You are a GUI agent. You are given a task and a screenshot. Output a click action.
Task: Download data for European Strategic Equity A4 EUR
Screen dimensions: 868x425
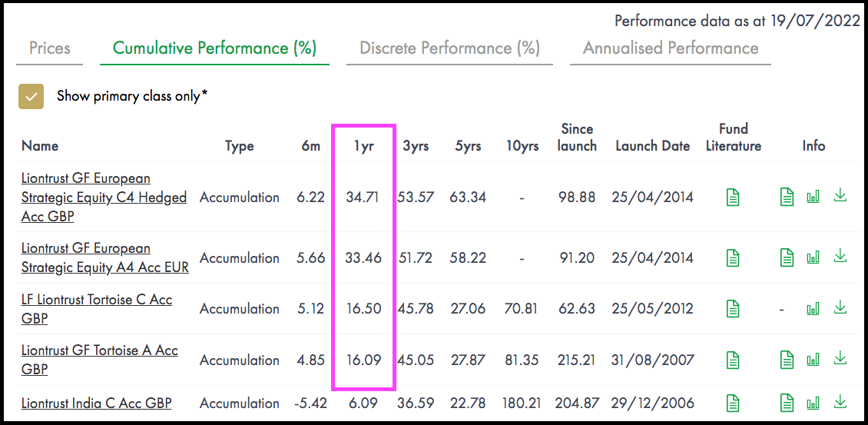840,255
